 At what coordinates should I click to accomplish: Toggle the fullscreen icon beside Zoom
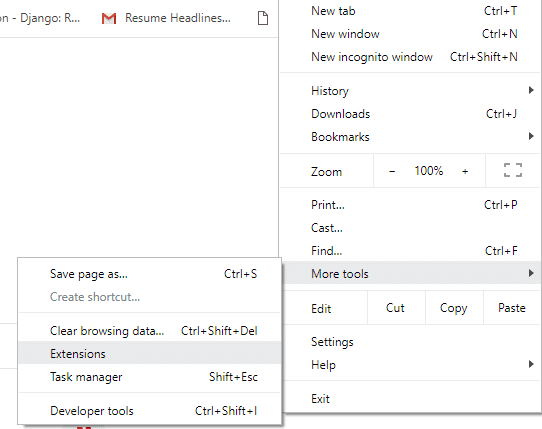(513, 170)
